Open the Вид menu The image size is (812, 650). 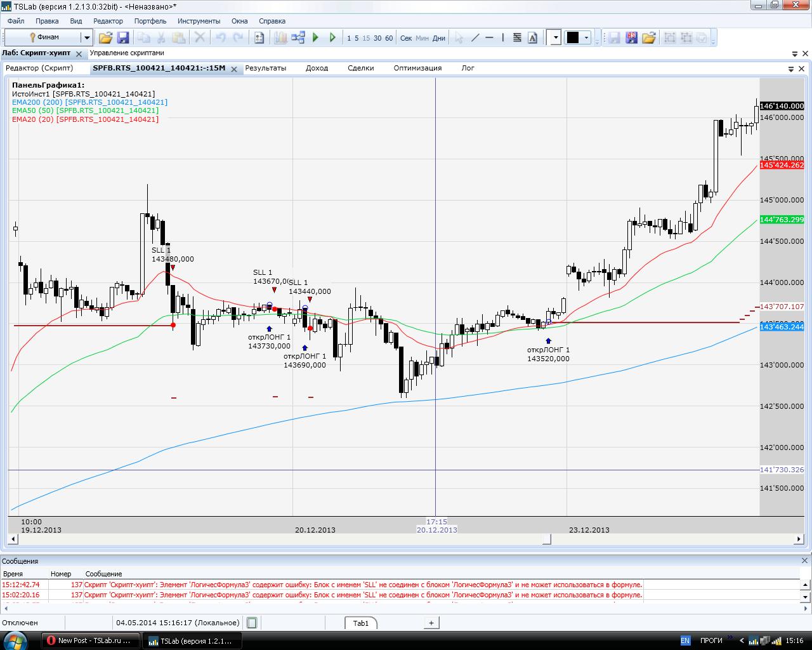[x=76, y=21]
